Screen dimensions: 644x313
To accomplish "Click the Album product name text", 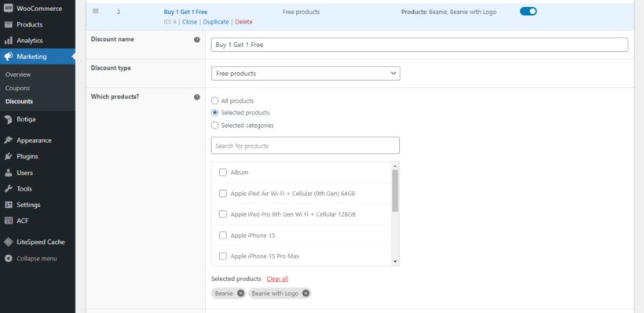I will [x=240, y=173].
